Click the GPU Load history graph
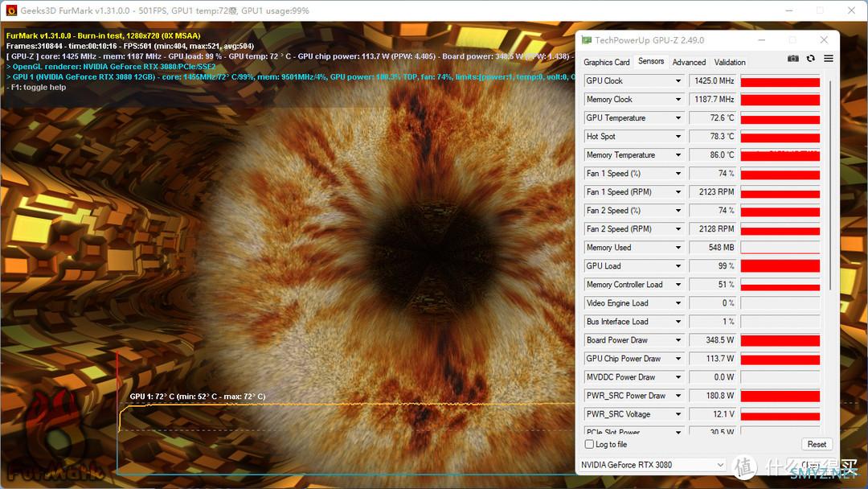868x489 pixels. pos(780,266)
